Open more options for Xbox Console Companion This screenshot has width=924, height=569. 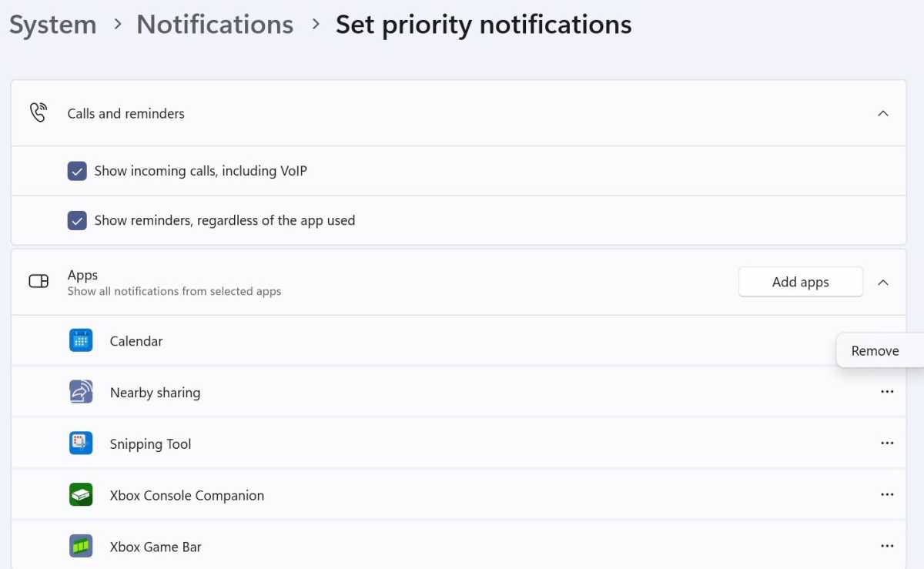887,495
